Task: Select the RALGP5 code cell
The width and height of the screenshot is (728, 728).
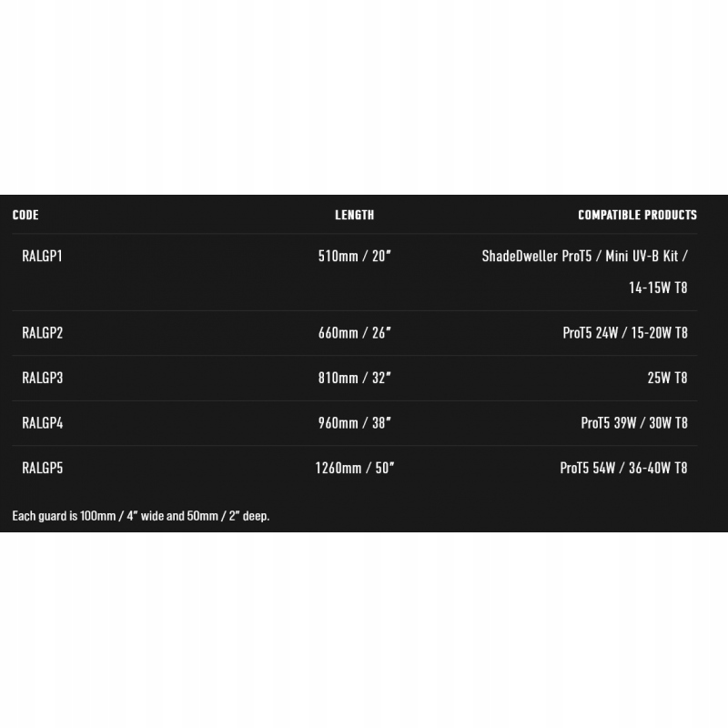Action: 42,469
